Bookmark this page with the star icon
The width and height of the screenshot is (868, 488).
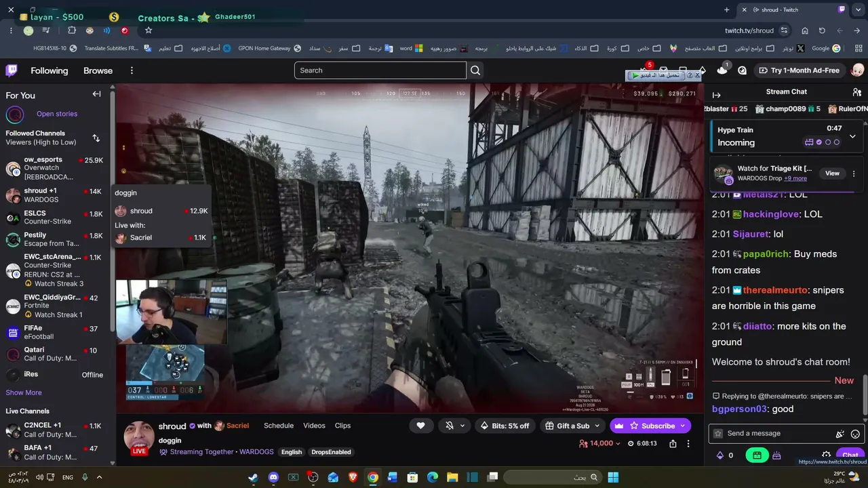[x=149, y=30]
